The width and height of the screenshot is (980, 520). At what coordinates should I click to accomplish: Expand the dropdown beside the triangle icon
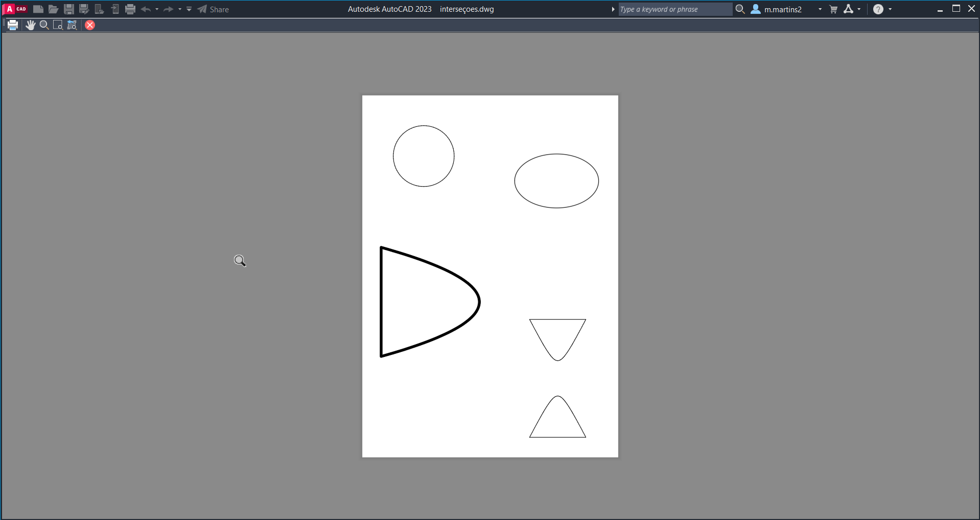(859, 9)
